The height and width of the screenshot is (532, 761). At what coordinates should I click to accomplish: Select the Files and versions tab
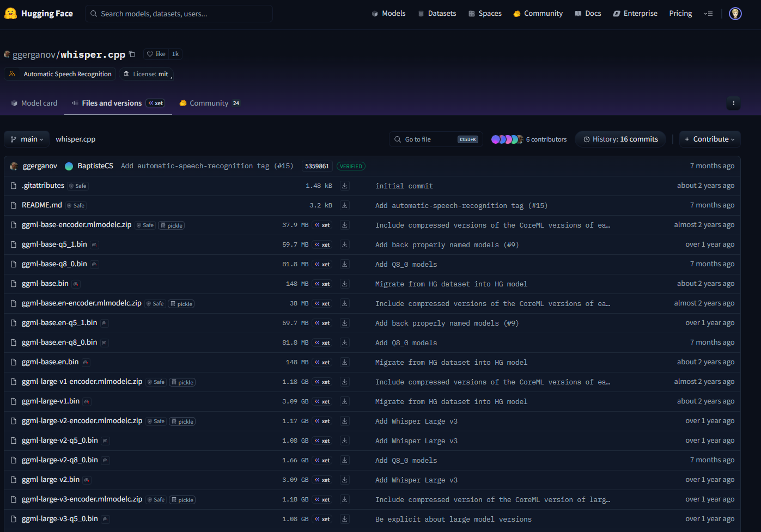(x=118, y=103)
